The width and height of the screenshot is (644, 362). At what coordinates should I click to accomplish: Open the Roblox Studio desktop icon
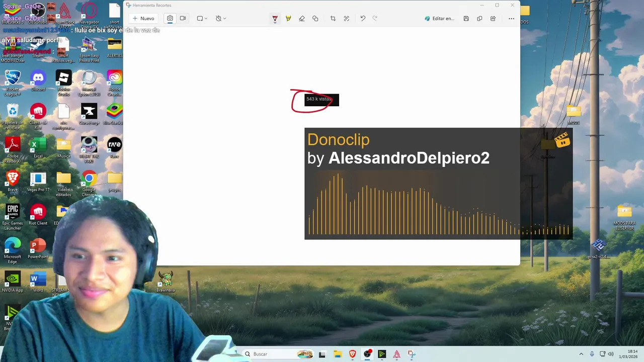coord(63,83)
